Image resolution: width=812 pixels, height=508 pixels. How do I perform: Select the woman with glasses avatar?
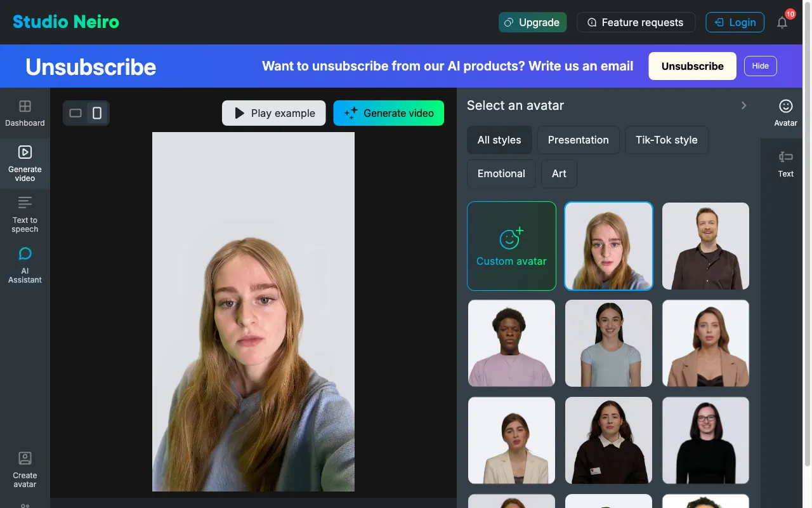point(705,440)
